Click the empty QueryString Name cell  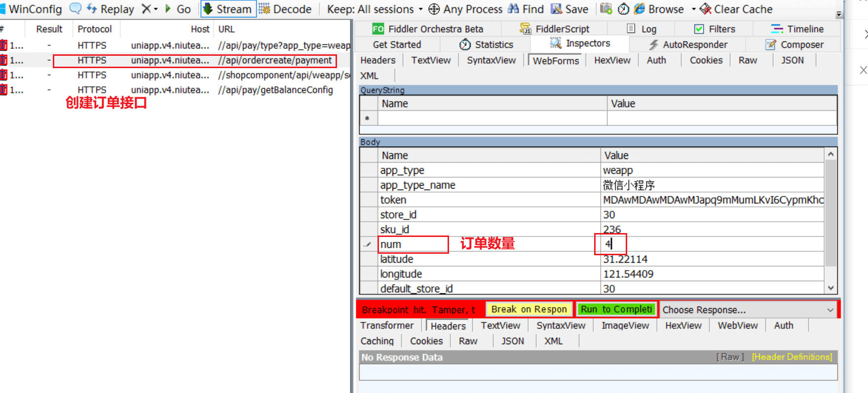(492, 118)
